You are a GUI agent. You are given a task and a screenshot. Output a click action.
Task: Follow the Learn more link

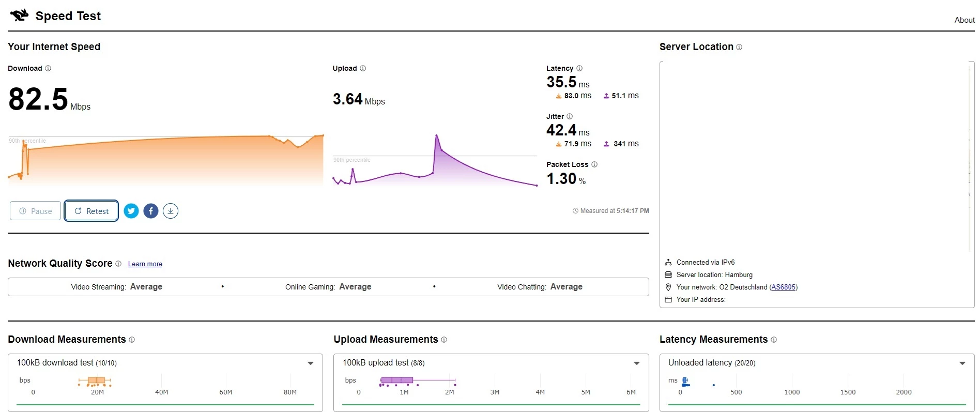[145, 264]
